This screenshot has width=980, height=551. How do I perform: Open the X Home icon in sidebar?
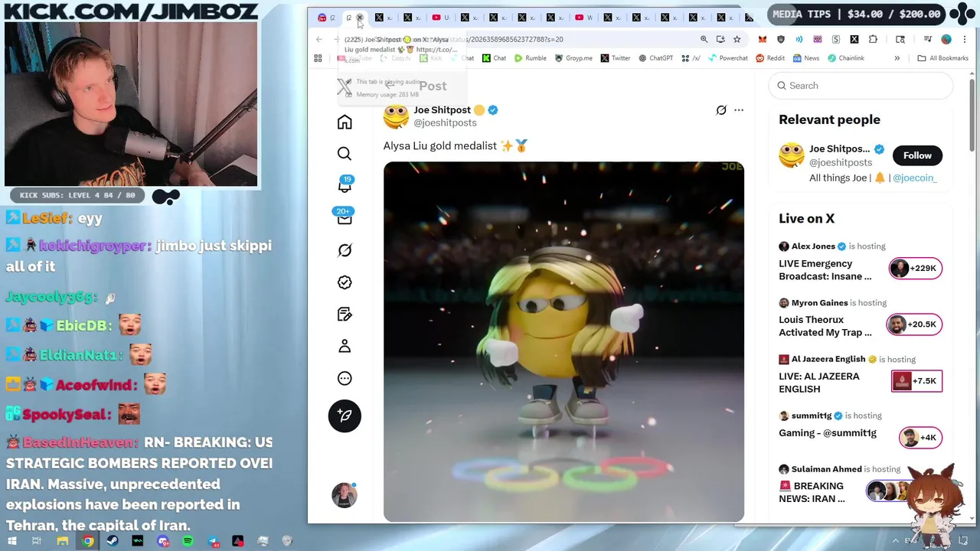tap(345, 122)
